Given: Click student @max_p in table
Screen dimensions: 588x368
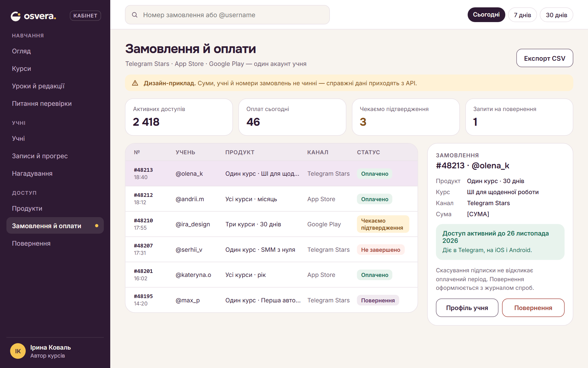Looking at the screenshot, I should [187, 300].
